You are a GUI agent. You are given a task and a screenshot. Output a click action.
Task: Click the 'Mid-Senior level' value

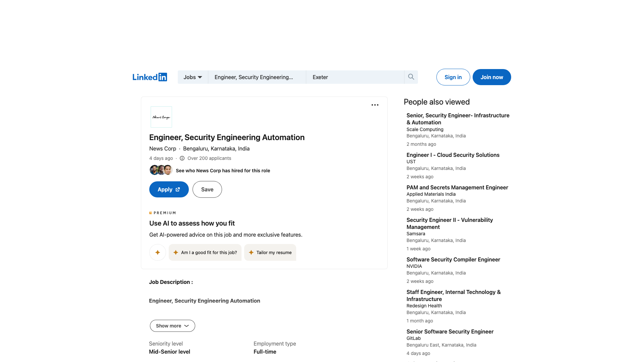(x=169, y=352)
